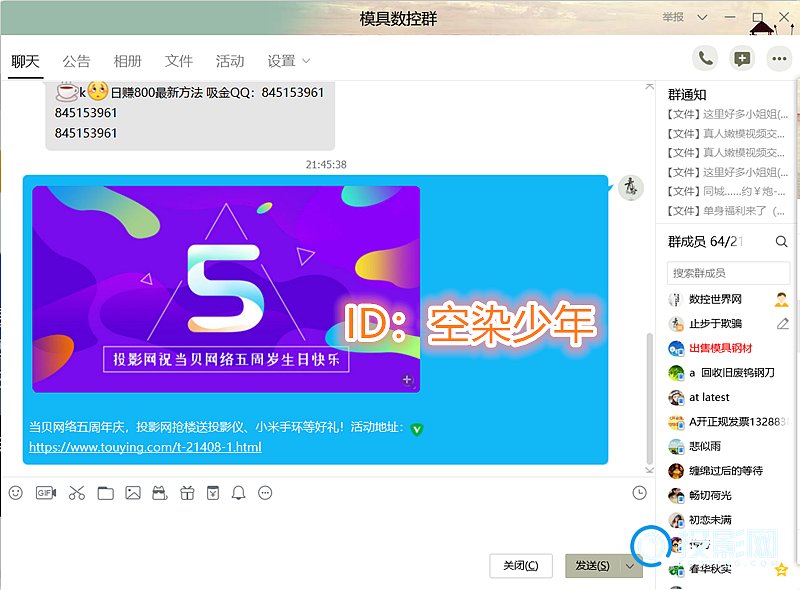The height and width of the screenshot is (590, 800).
Task: Select the scissors screenshot tool
Action: pyautogui.click(x=77, y=493)
